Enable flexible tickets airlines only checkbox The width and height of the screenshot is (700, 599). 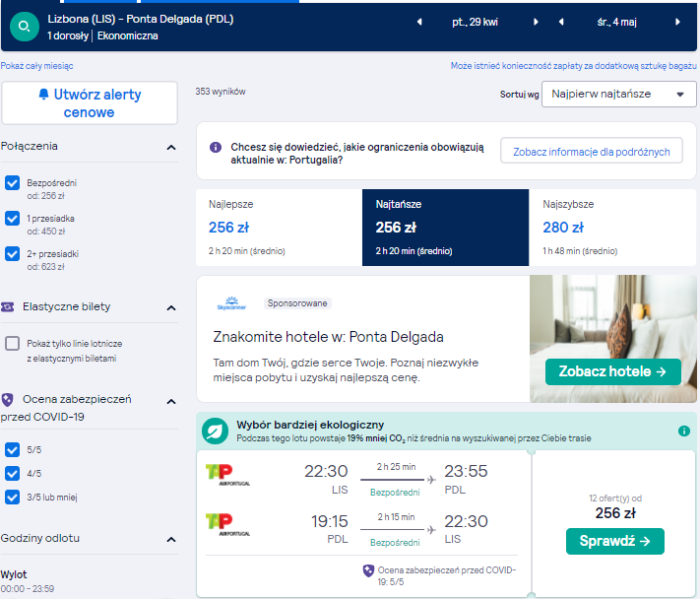[13, 344]
